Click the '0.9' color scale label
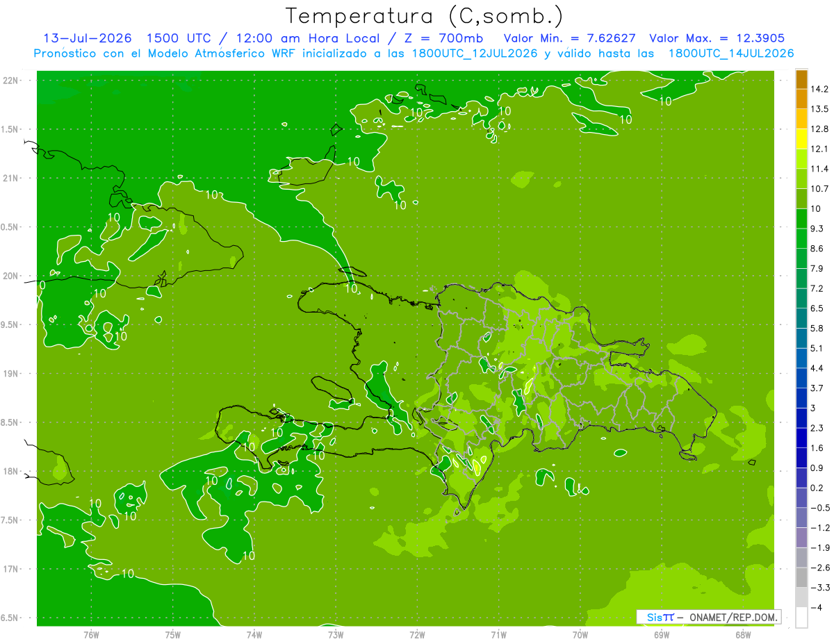The image size is (834, 644). 817,468
